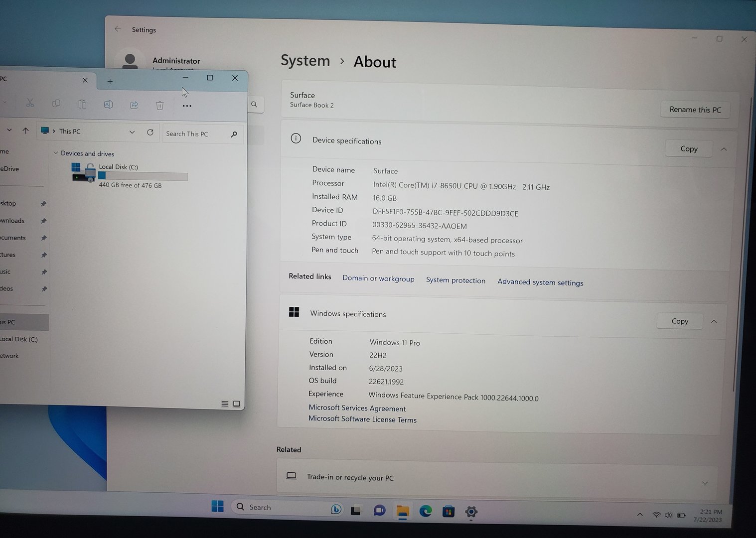This screenshot has height=538, width=756.
Task: Click the Local Disk (C:) storage usage bar
Action: [x=143, y=176]
